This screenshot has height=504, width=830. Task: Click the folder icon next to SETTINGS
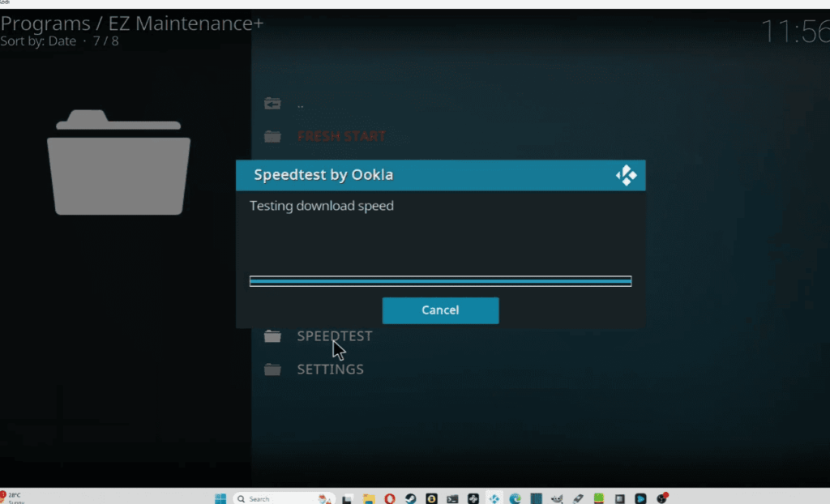click(x=272, y=369)
